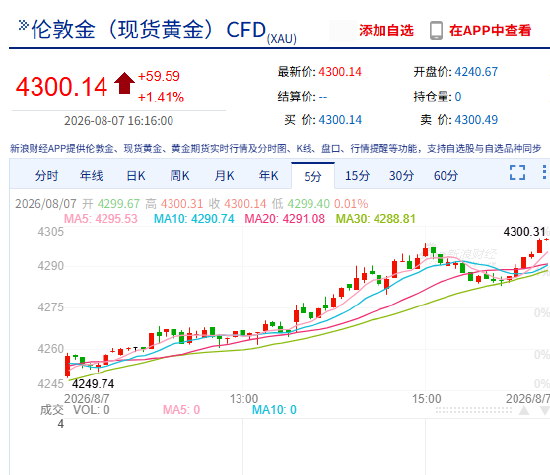The width and height of the screenshot is (550, 475).
Task: Click the dotted chart range scrollbar
Action: pos(474,410)
